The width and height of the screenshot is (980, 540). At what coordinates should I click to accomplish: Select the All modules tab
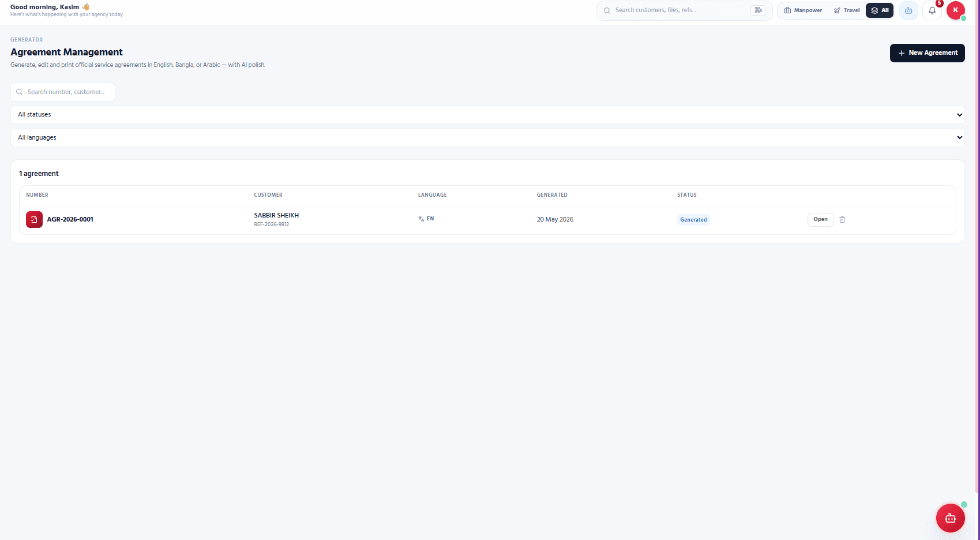coord(880,10)
